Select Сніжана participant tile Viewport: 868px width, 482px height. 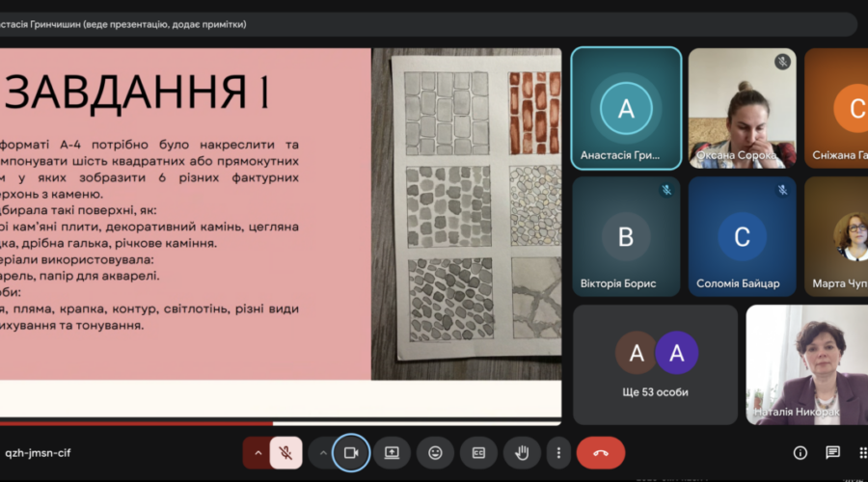[x=836, y=108]
